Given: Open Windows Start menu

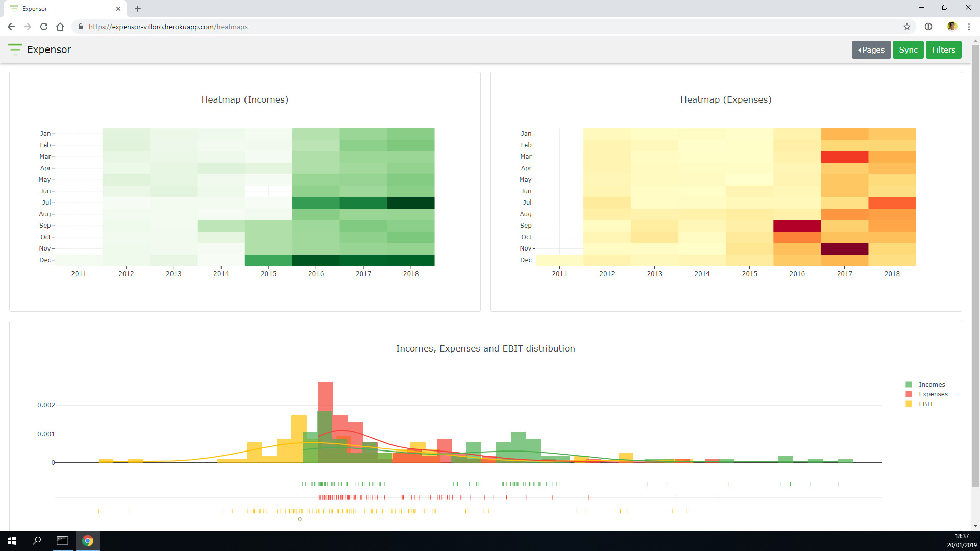Looking at the screenshot, I should (x=12, y=541).
